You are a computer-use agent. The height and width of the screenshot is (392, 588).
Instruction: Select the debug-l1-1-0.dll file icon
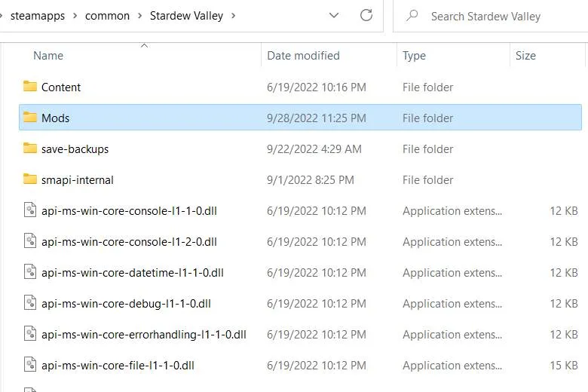(30, 303)
